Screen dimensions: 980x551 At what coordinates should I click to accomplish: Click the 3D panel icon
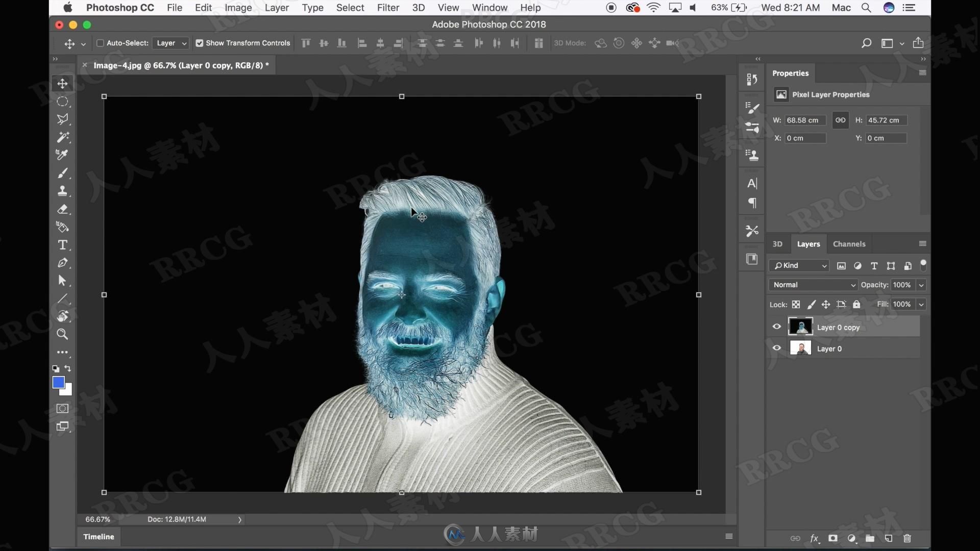[x=777, y=243]
